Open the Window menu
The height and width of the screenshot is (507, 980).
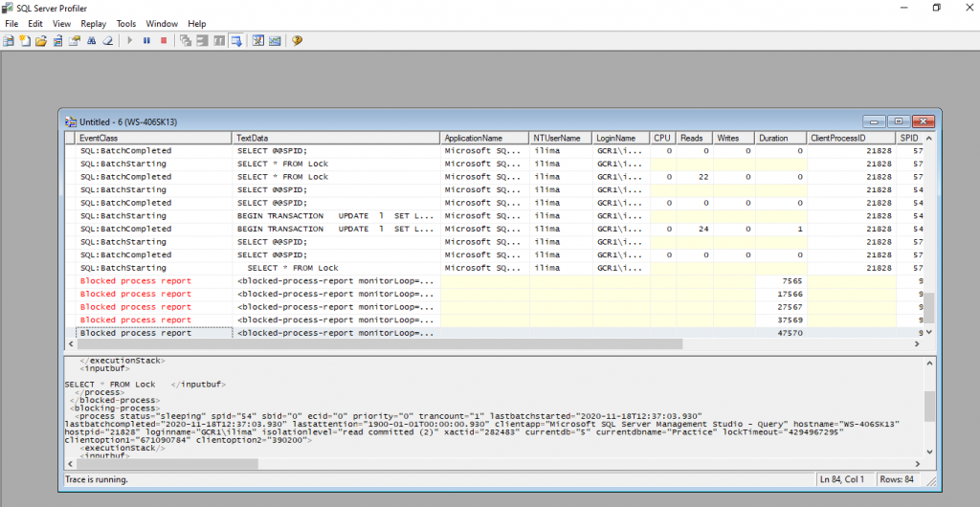coord(162,24)
